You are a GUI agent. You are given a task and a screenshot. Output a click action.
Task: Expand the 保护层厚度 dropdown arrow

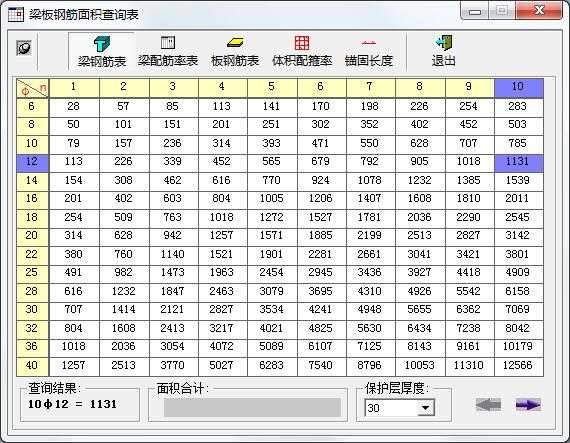tap(425, 408)
